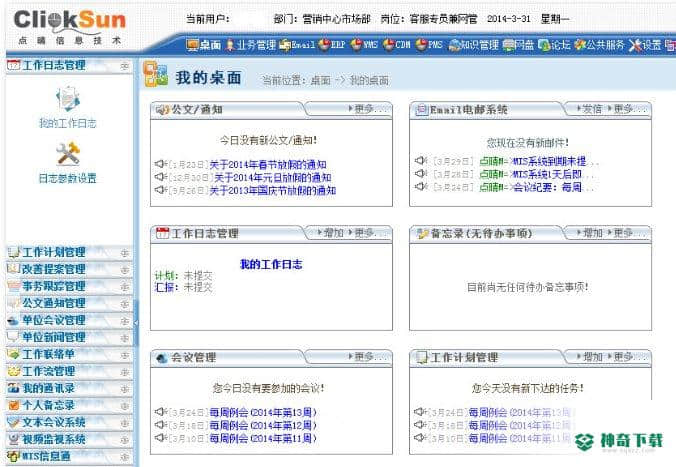Expand 视频监视系统 sidebar section
The width and height of the screenshot is (676, 467).
[125, 440]
